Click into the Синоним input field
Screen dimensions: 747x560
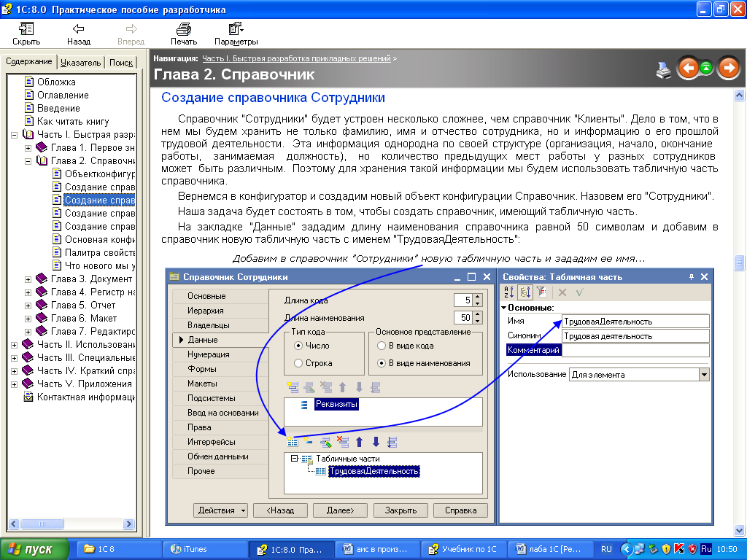coord(635,336)
